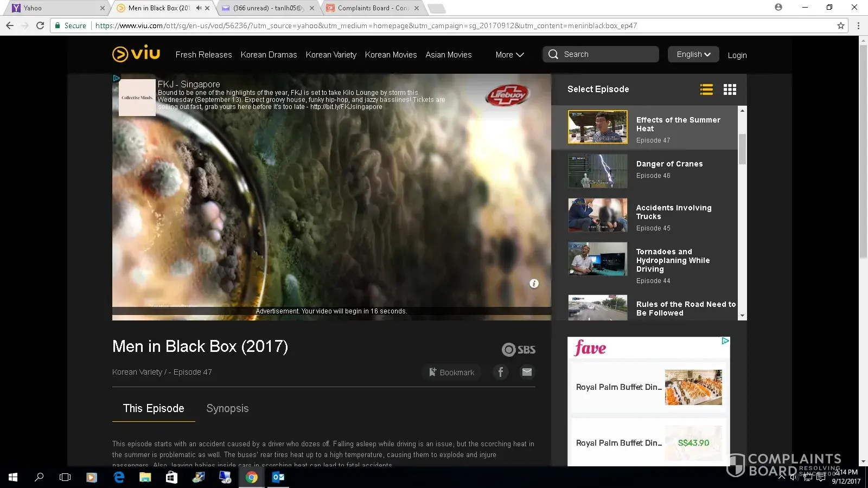The image size is (868, 488).
Task: Switch episode list to grid view
Action: tap(730, 89)
